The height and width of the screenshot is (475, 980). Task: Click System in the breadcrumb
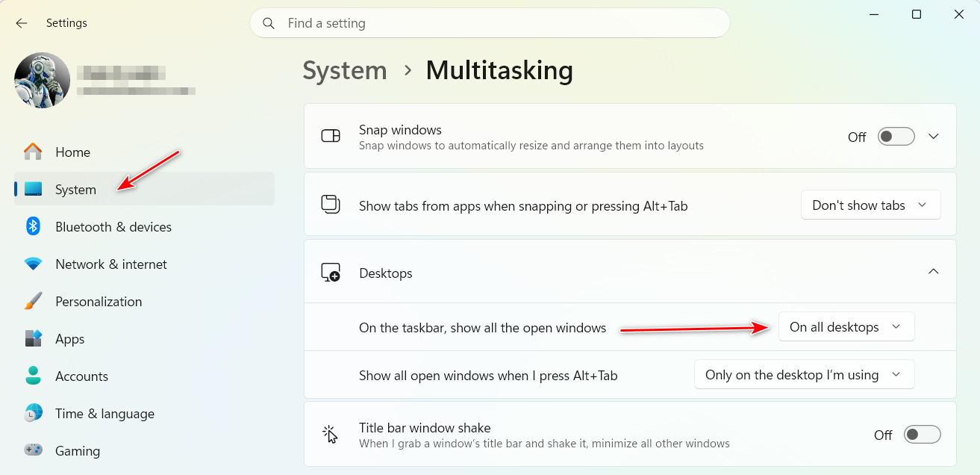[345, 71]
